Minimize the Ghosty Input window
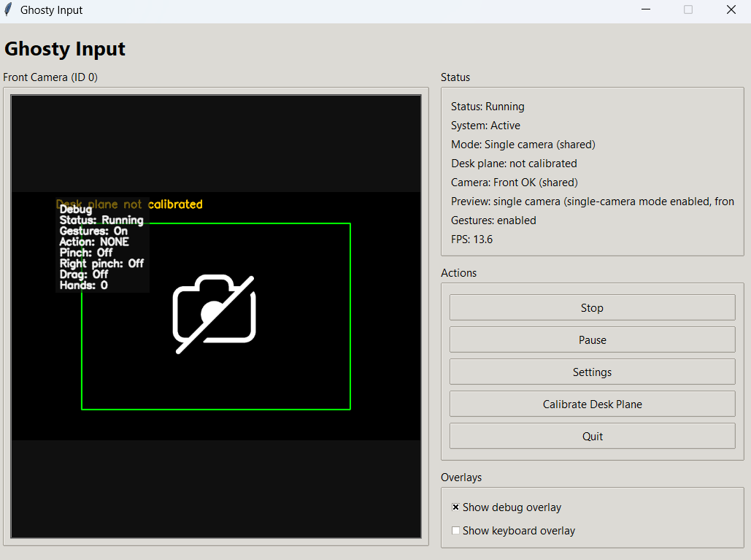The image size is (751, 560). tap(646, 9)
